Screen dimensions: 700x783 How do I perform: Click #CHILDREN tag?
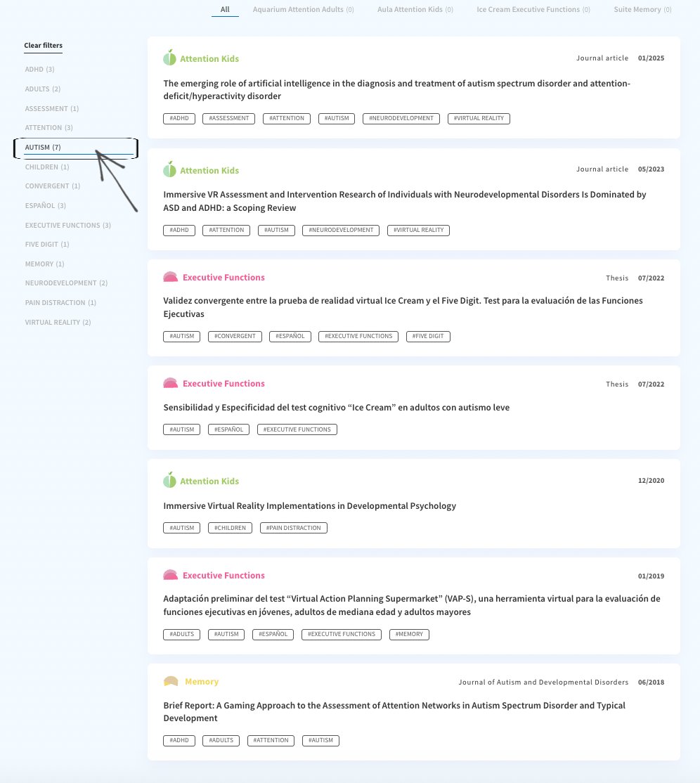[x=231, y=528]
